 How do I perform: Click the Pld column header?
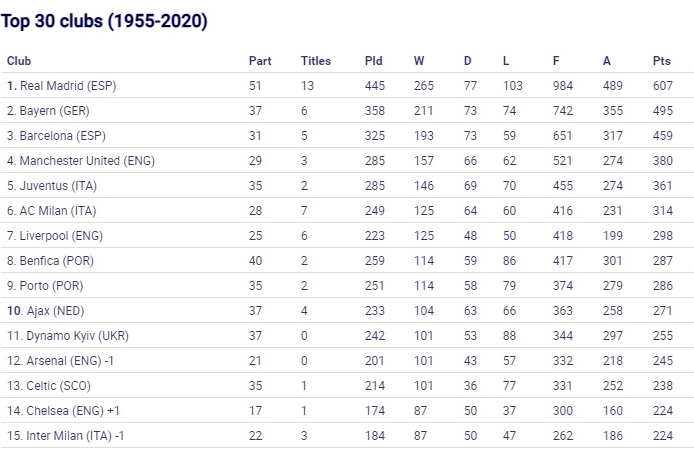click(374, 61)
